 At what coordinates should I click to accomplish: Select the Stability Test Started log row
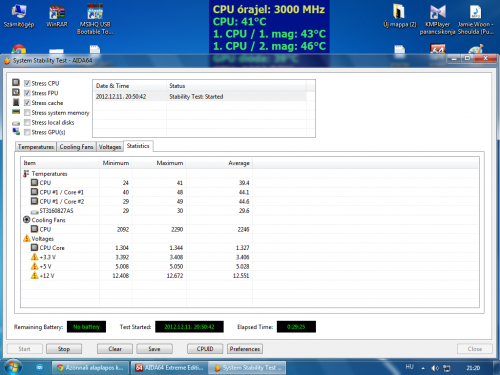click(x=200, y=96)
